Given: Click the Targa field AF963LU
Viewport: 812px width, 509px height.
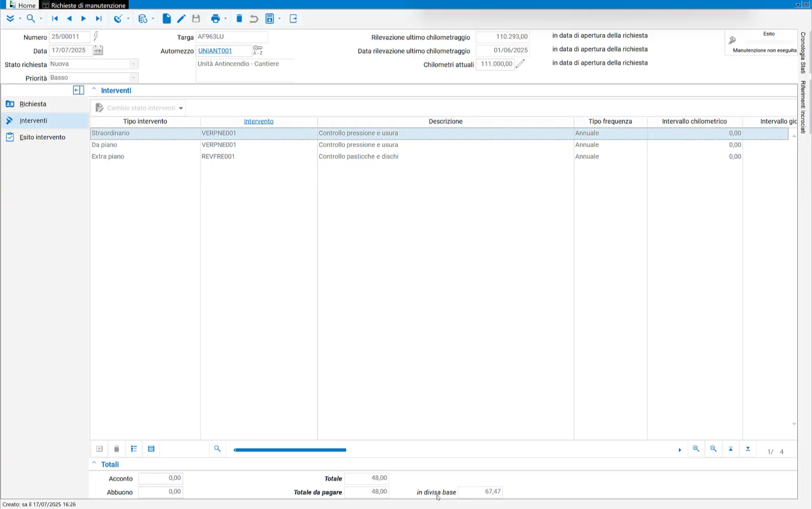Looking at the screenshot, I should click(x=232, y=37).
